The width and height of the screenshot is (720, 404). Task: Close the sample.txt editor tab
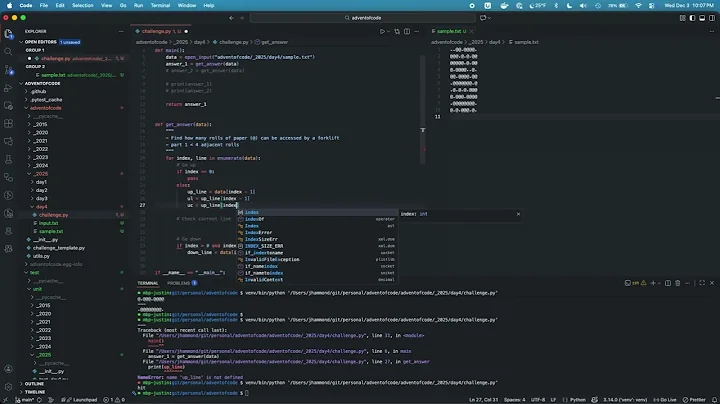[471, 31]
